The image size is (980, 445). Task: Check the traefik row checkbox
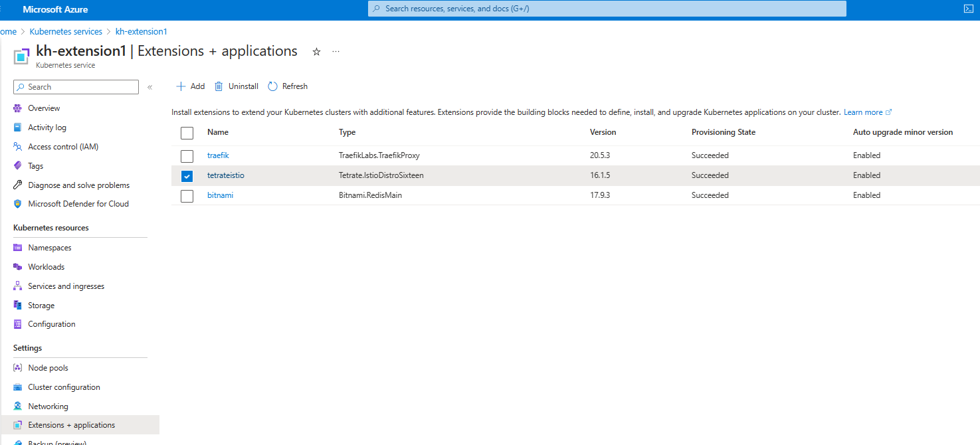pos(187,155)
